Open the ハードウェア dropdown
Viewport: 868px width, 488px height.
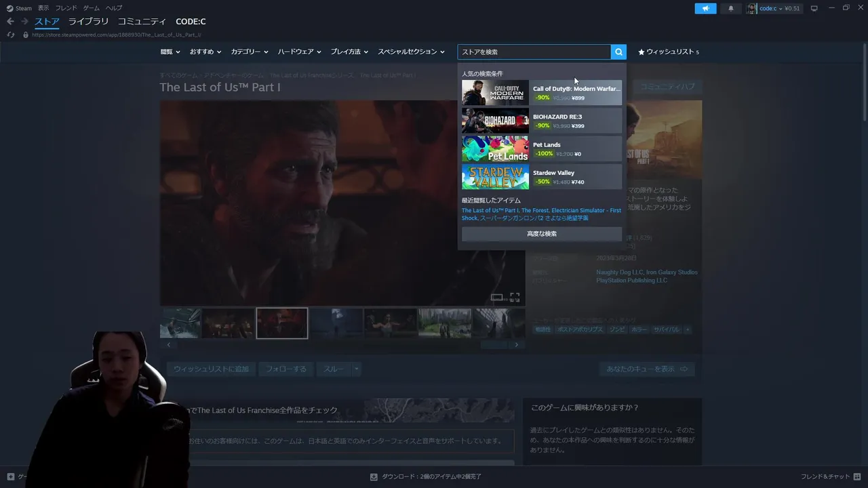click(x=299, y=52)
